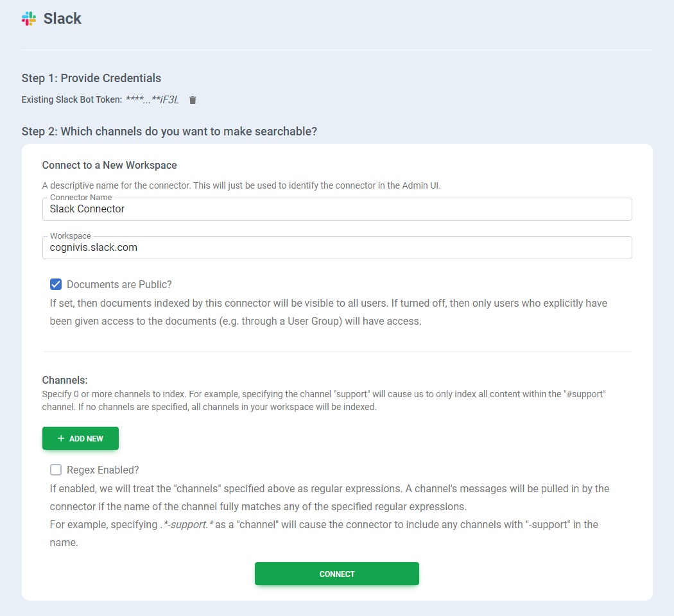The width and height of the screenshot is (674, 616).
Task: Delete the existing Slack bot token
Action: pyautogui.click(x=193, y=100)
